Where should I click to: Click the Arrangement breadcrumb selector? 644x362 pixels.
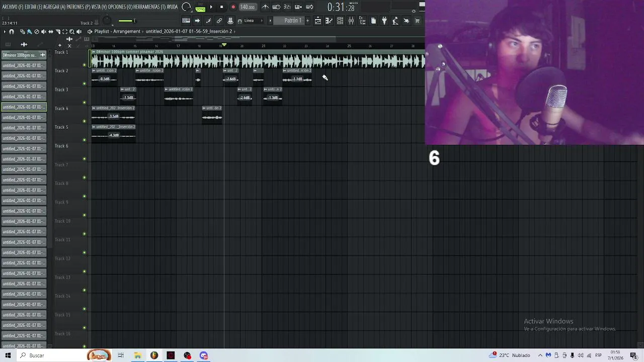(127, 31)
